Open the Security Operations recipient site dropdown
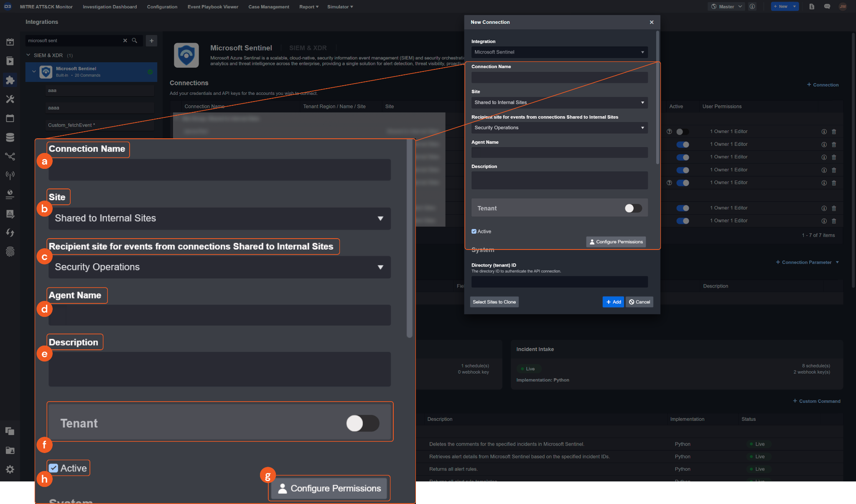Screen dimensions: 856x504 pyautogui.click(x=559, y=128)
